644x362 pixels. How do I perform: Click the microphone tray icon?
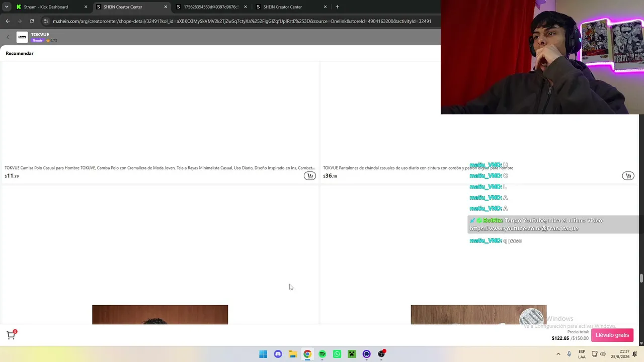[569, 354]
